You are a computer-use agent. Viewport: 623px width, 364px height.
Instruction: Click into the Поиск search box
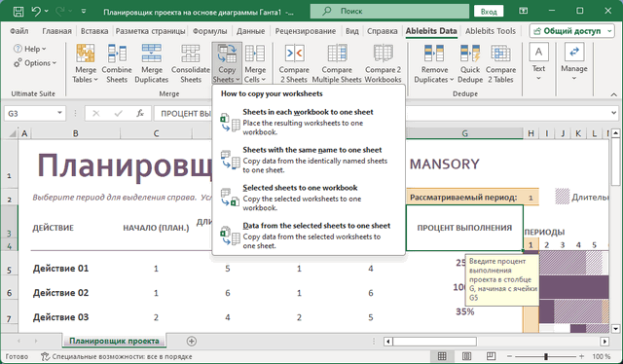[x=389, y=12]
